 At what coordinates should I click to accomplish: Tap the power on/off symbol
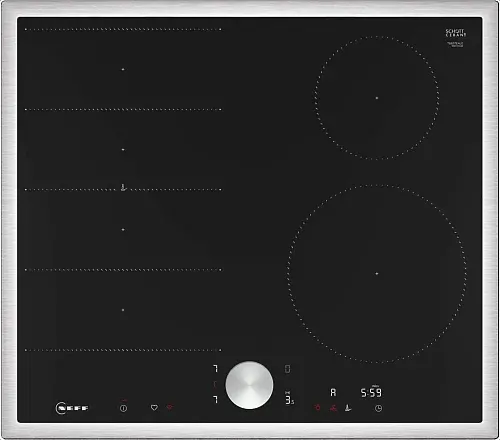pyautogui.click(x=123, y=408)
